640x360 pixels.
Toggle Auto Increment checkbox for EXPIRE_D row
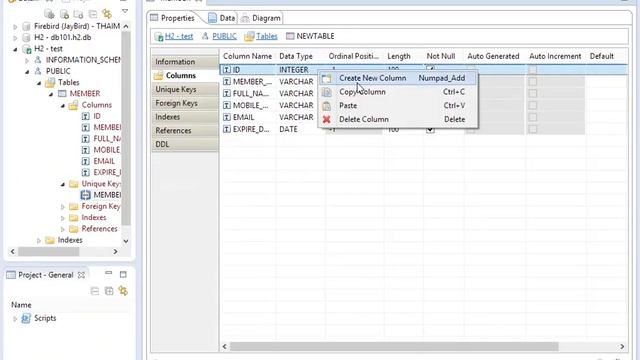click(x=533, y=129)
